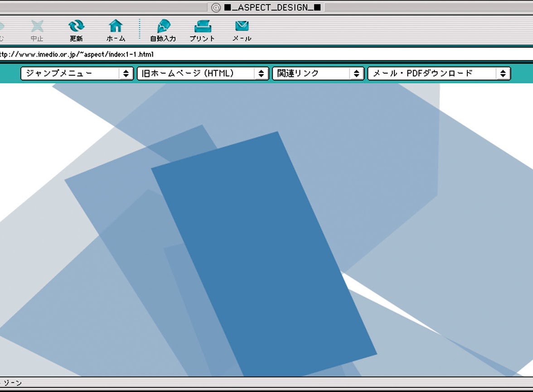
Task: Reload the page with the 更新 icon
Action: 76,27
